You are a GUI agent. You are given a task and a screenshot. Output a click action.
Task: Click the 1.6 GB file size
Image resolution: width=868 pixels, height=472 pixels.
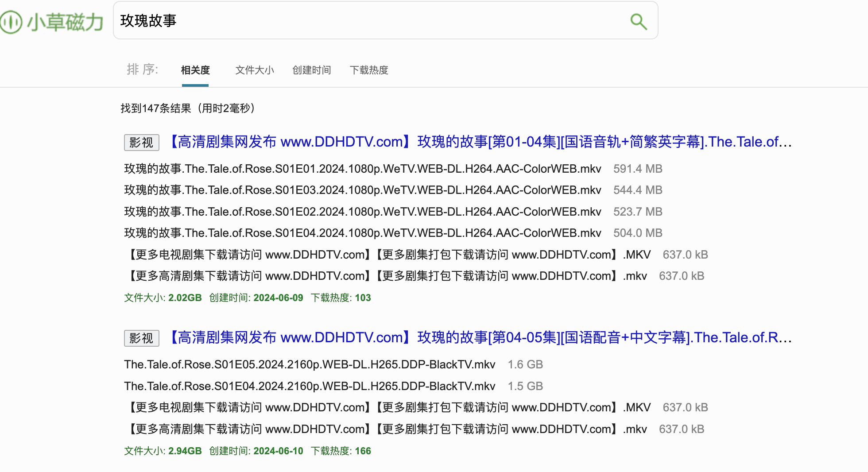click(x=525, y=364)
